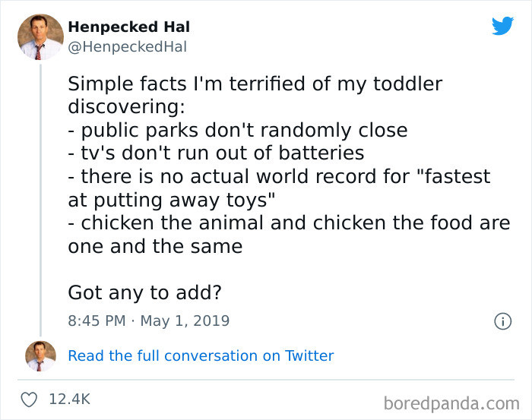532x420 pixels.
Task: Open the 8:45 PM timestamp
Action: tap(97, 321)
